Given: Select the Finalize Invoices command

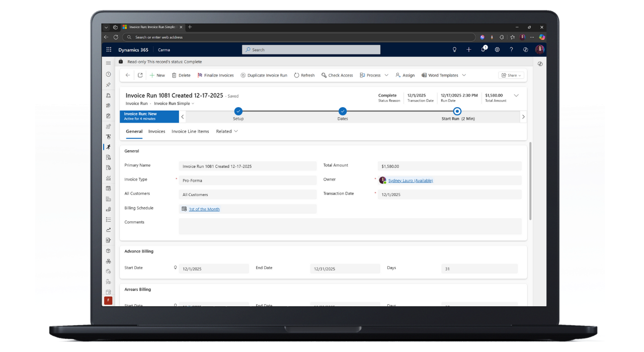Looking at the screenshot, I should (x=215, y=75).
